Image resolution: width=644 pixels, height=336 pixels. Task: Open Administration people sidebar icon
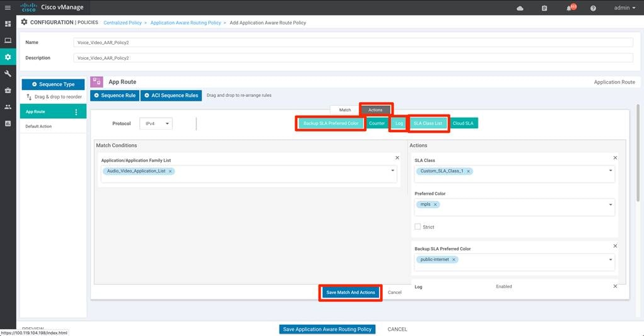pos(8,107)
